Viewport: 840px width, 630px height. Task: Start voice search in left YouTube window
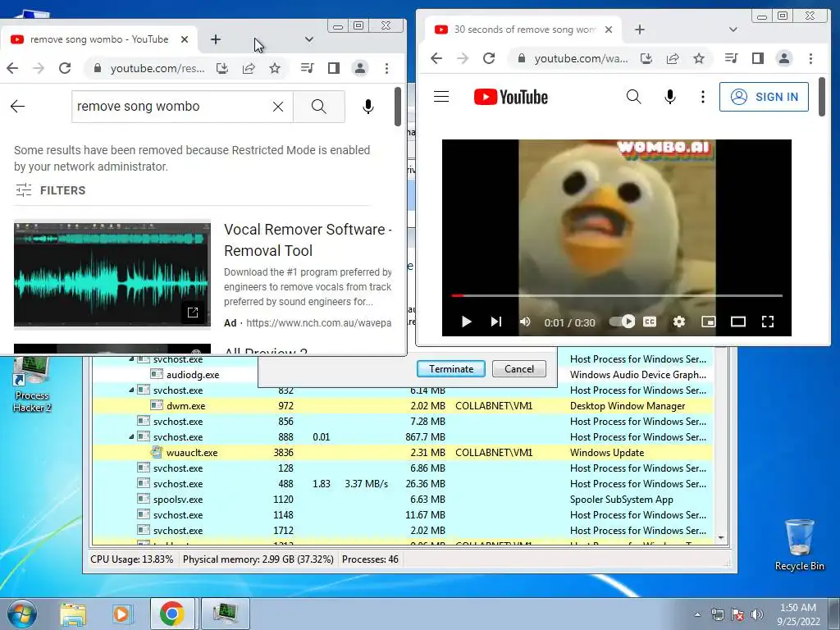[368, 107]
